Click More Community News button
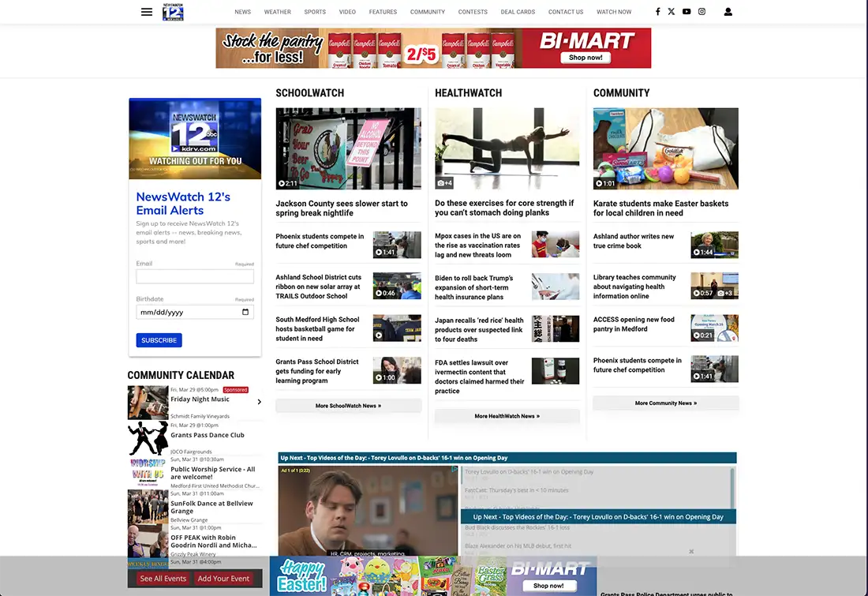 coord(666,403)
